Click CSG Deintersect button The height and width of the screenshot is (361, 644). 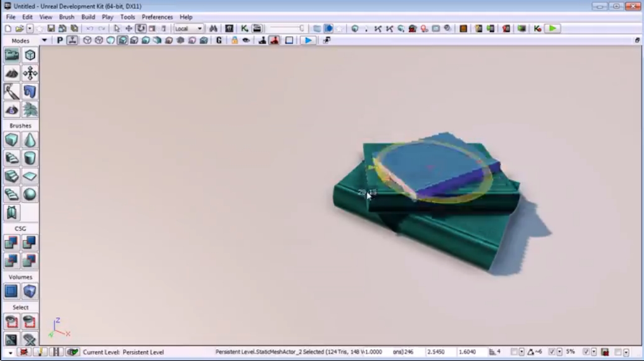point(30,261)
